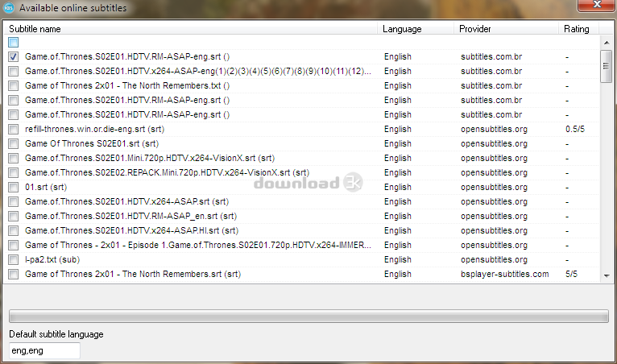
Task: Click subtitles.com.br provider in the North Remembers.txt row
Action: pyautogui.click(x=491, y=86)
